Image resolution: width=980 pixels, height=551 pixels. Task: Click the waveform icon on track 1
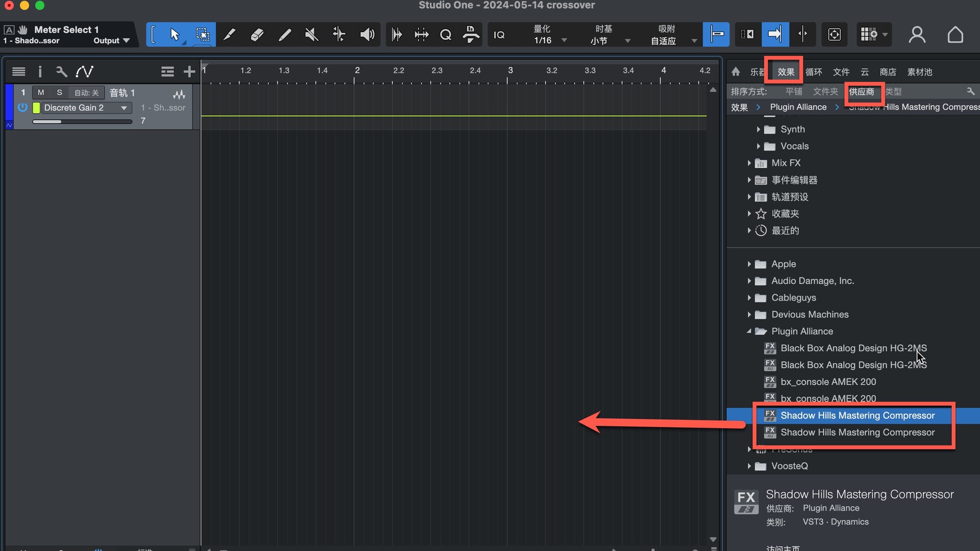(x=179, y=94)
